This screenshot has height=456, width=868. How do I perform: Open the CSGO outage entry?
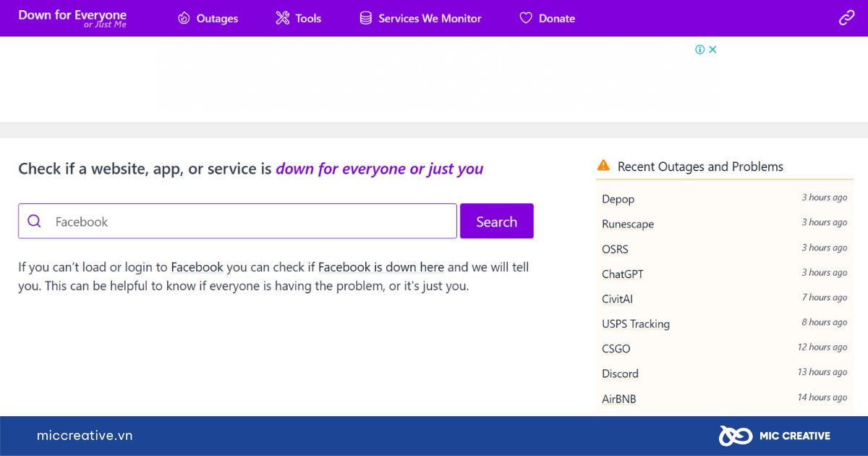pos(616,348)
